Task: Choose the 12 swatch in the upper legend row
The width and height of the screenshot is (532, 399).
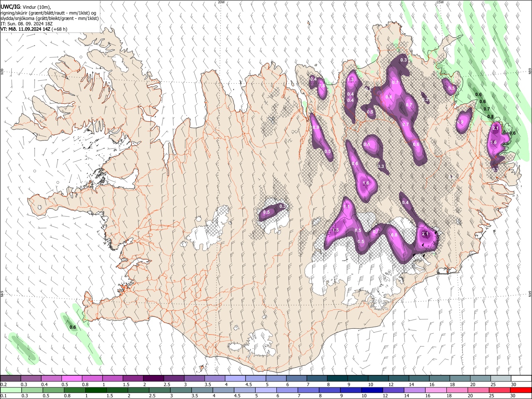Action: pyautogui.click(x=399, y=378)
